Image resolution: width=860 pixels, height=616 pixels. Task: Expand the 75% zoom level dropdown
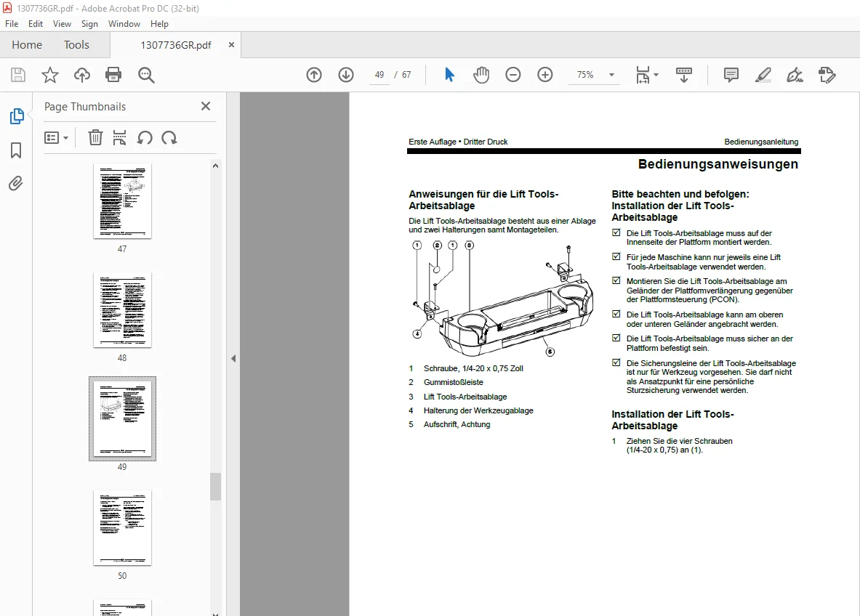tap(611, 75)
